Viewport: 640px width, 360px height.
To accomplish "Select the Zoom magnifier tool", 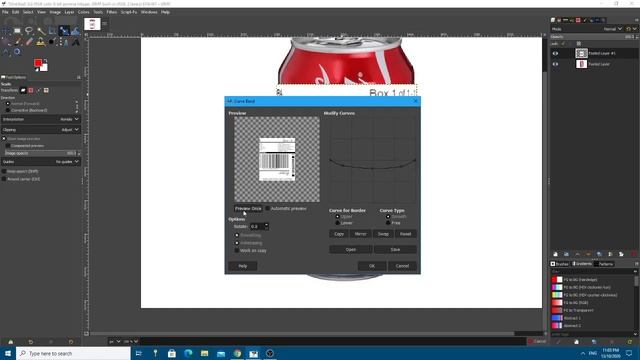I will point(17,52).
